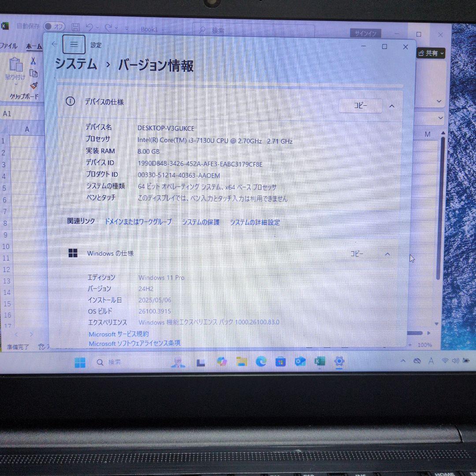This screenshot has height=476, width=476.
Task: Select Excel column A header
Action: tap(27, 130)
